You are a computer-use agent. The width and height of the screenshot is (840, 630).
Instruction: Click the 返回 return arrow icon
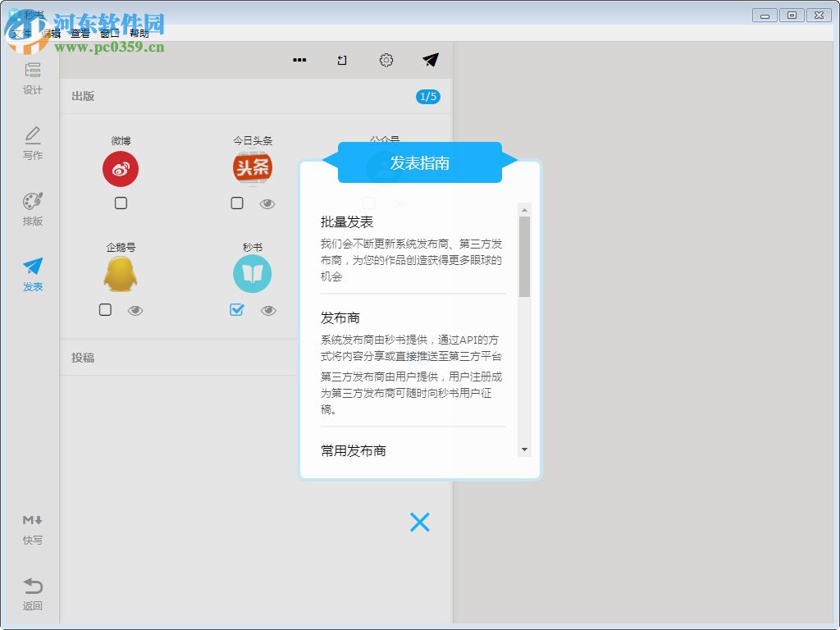coord(32,592)
